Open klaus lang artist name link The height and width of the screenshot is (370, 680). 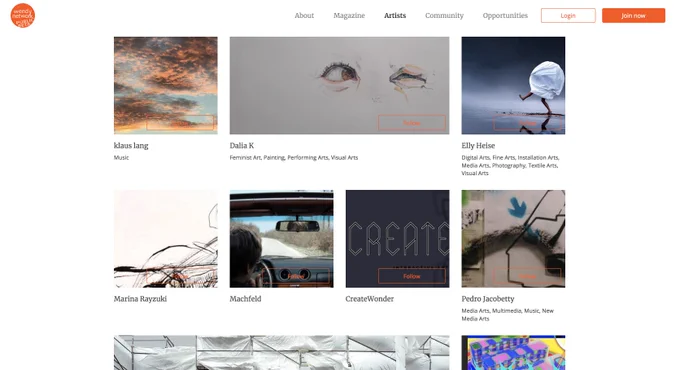(x=131, y=146)
